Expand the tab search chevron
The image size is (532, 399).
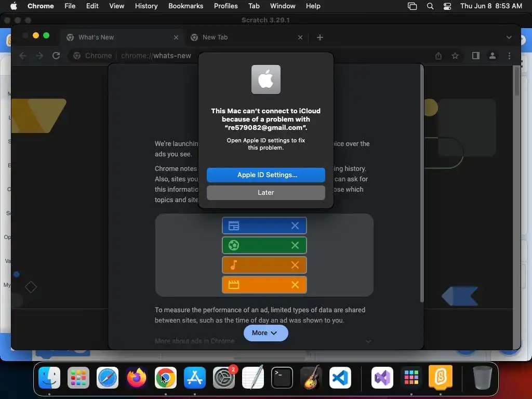(509, 37)
